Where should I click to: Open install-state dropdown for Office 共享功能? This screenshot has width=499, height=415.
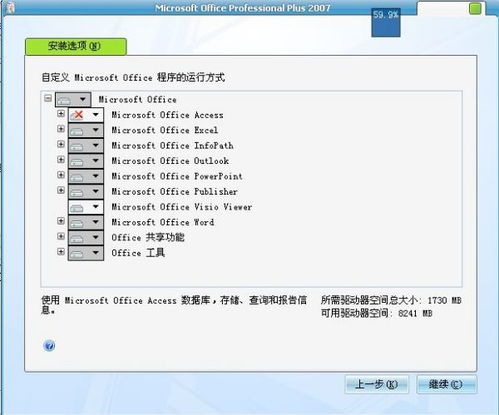[x=86, y=237]
